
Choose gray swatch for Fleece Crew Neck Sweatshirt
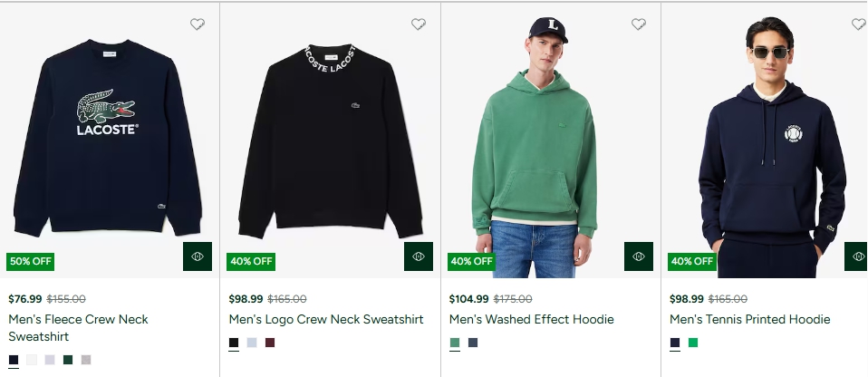[86, 360]
